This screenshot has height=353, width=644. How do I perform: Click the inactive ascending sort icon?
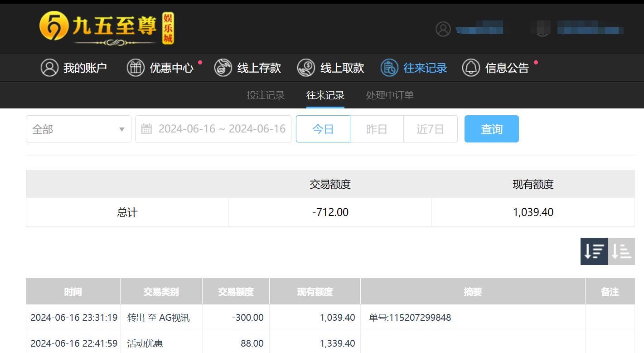click(x=621, y=251)
